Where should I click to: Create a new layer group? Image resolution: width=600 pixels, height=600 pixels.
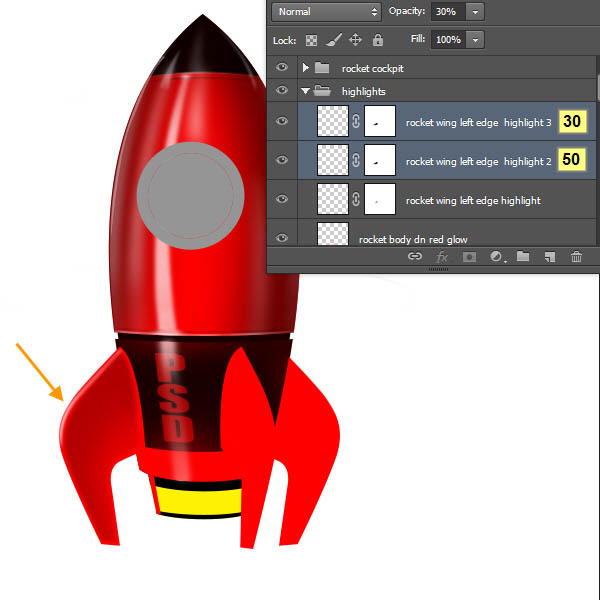[x=522, y=257]
